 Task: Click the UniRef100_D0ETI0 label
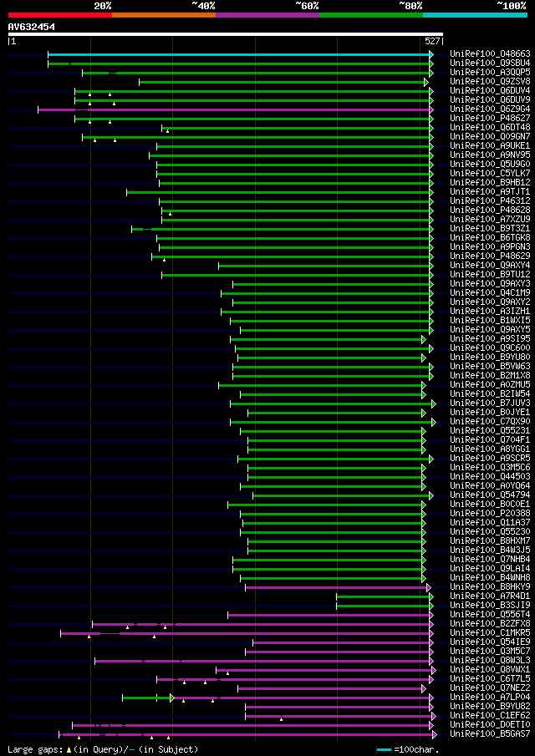coord(490,724)
